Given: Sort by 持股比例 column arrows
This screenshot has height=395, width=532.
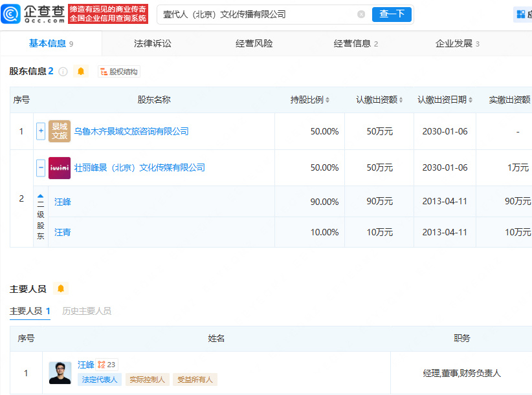Looking at the screenshot, I should point(327,100).
